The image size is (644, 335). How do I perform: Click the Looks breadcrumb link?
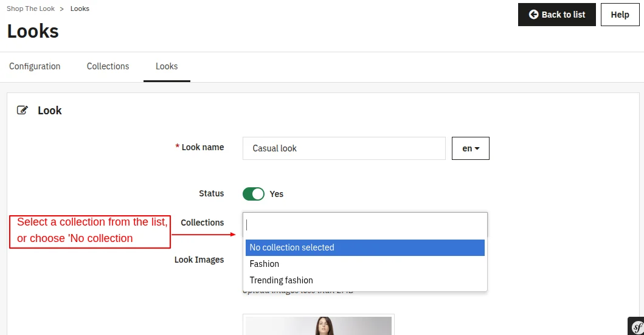click(x=80, y=9)
